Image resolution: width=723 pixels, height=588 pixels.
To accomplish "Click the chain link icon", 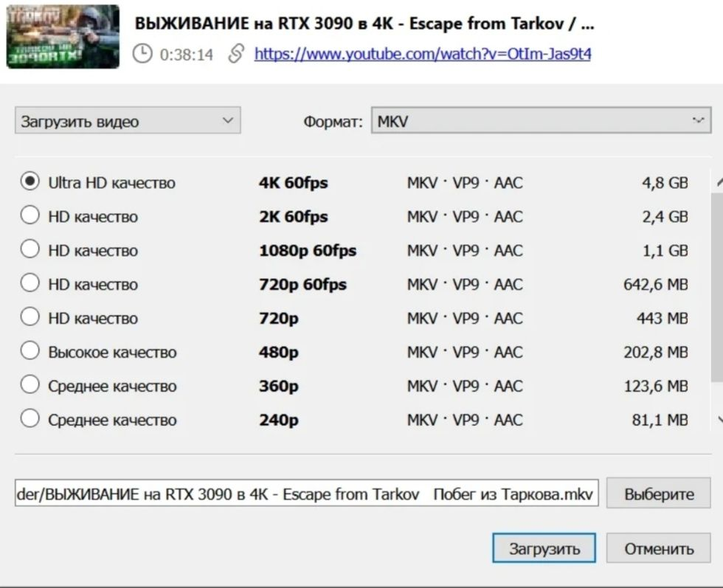I will point(236,54).
